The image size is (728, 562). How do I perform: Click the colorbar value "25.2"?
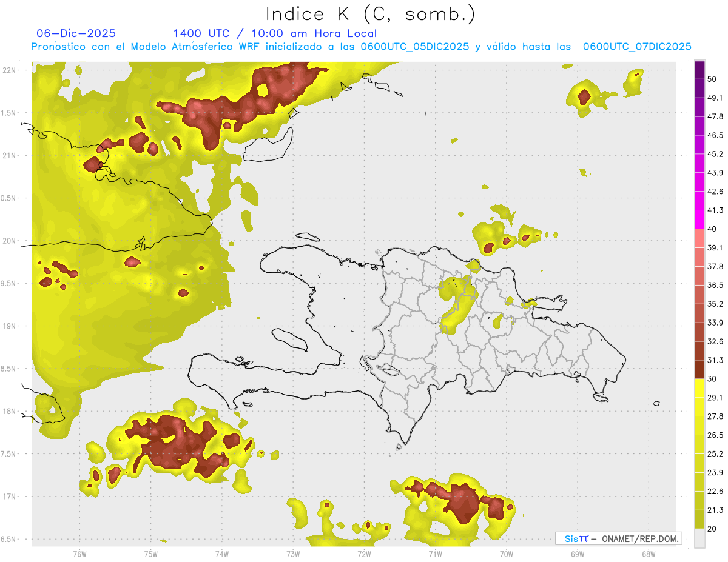tap(715, 454)
